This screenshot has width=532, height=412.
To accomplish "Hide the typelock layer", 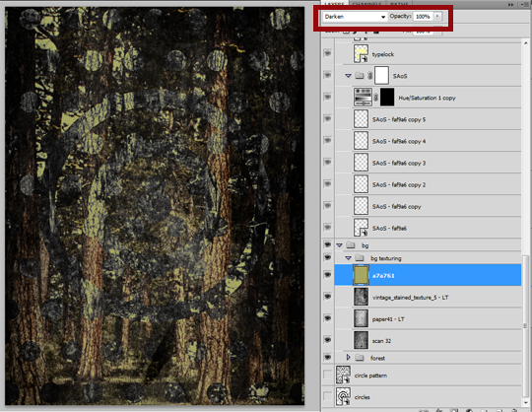I will click(327, 53).
